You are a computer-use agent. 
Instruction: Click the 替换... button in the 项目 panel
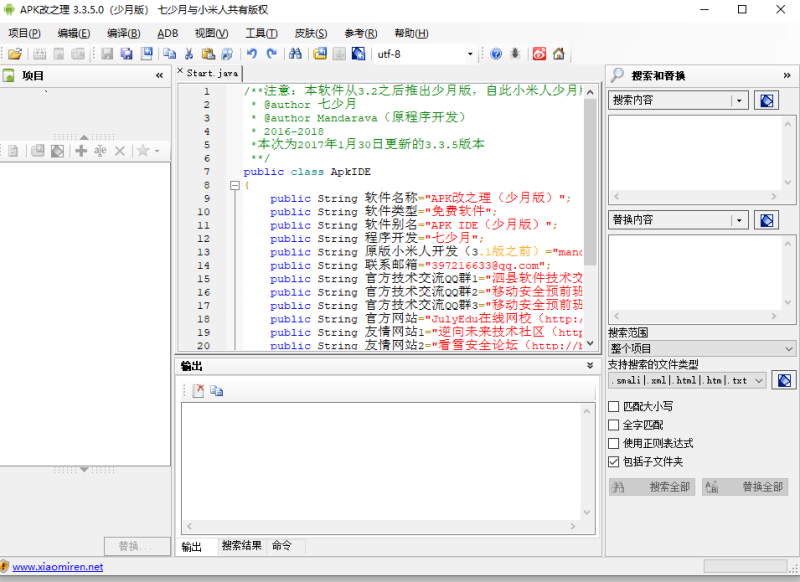click(x=137, y=546)
